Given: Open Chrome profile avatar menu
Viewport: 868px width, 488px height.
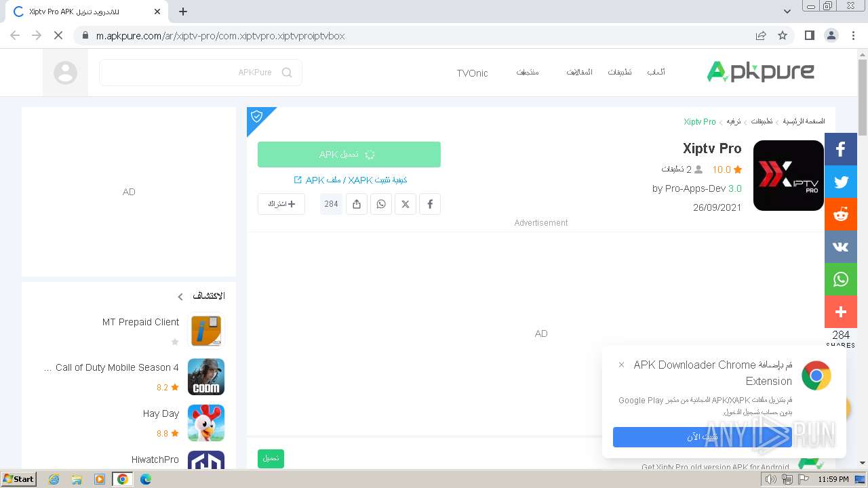Looking at the screenshot, I should [831, 35].
